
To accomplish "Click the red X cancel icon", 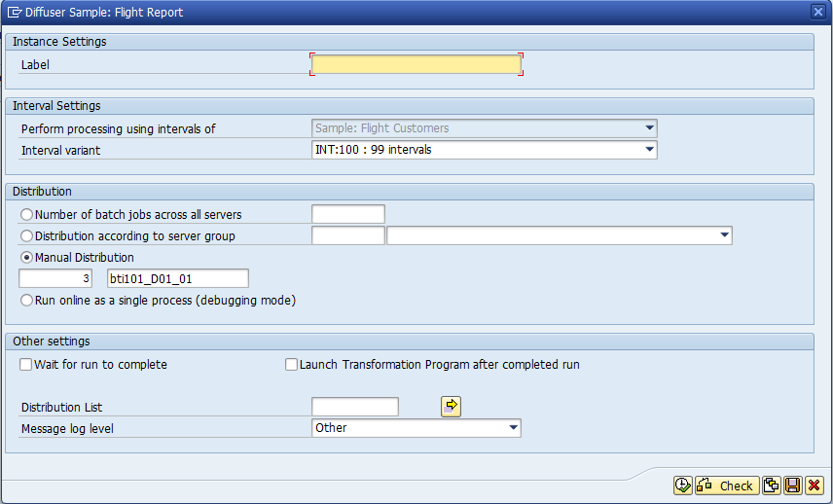I will tap(814, 486).
